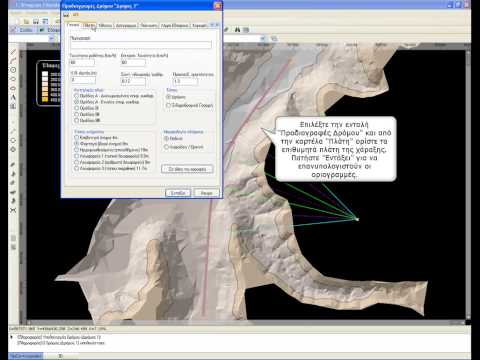Click the design speed field showing 60
480x360 pixels.
point(82,62)
